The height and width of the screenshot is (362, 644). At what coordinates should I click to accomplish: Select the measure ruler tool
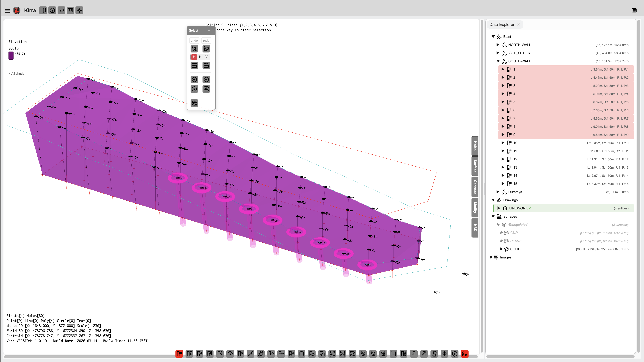tap(194, 65)
